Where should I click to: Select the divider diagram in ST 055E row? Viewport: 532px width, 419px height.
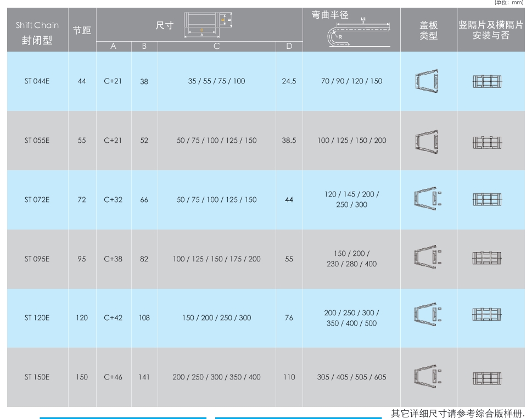487,142
